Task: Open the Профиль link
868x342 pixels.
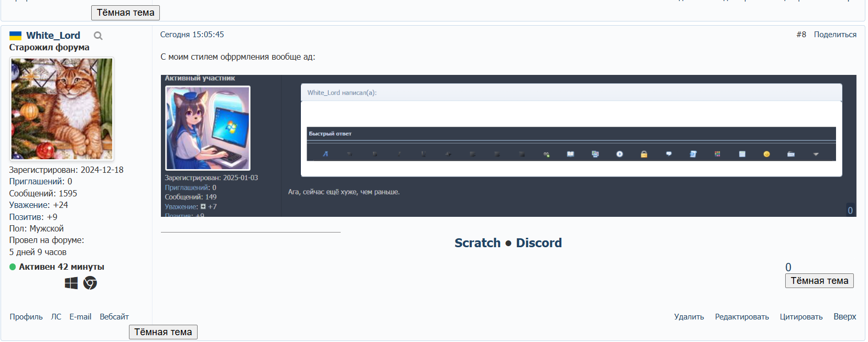Action: [26, 317]
